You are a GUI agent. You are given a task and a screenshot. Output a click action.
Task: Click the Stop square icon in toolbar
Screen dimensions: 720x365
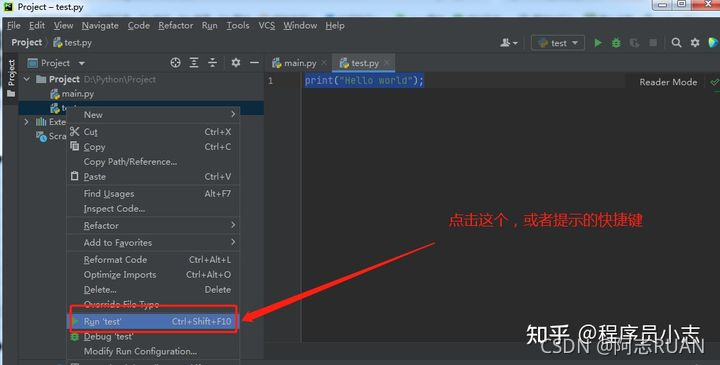pos(652,43)
